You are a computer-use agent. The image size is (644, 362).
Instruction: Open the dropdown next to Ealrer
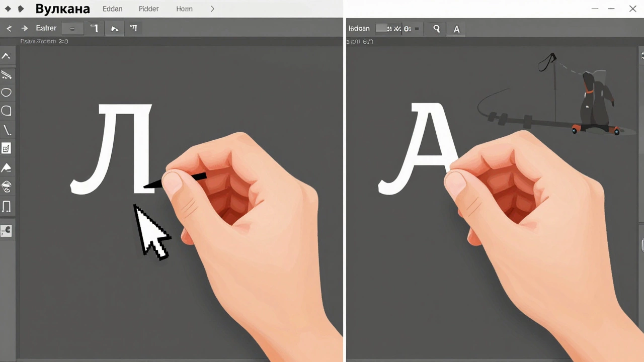[x=72, y=29]
